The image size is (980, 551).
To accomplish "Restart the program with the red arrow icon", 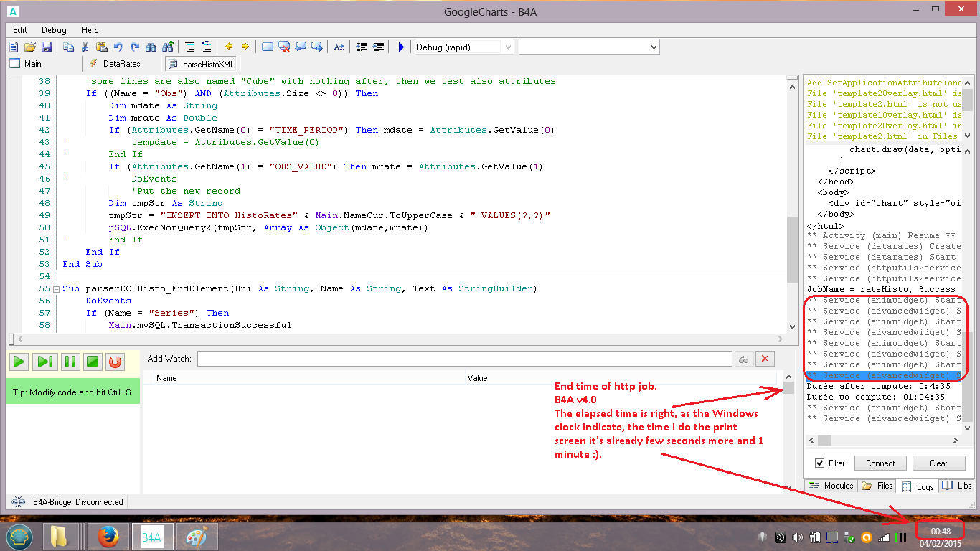I will coord(115,362).
